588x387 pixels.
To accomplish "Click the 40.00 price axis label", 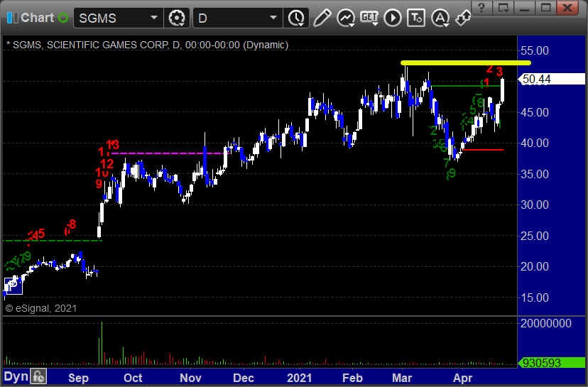I will click(534, 143).
